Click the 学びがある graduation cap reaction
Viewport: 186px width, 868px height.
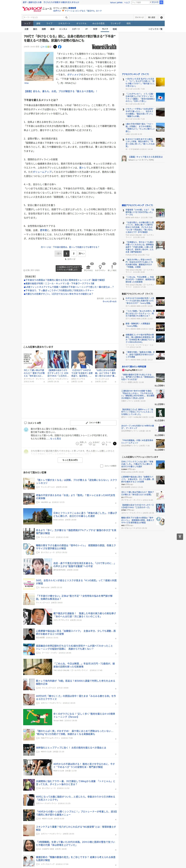[x=89, y=267]
